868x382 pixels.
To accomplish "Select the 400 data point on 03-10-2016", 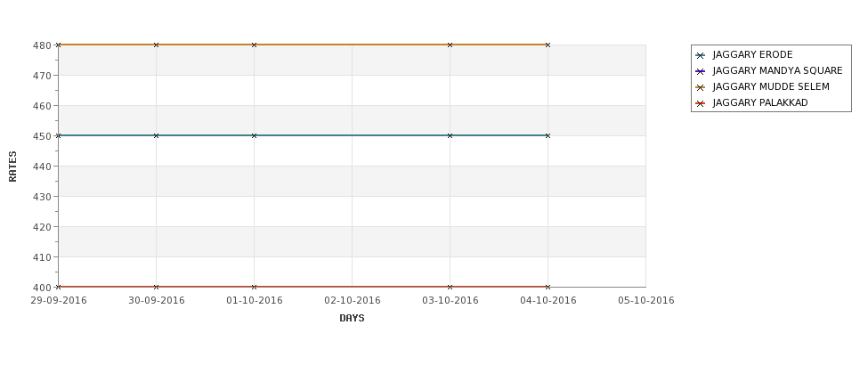I will [450, 287].
